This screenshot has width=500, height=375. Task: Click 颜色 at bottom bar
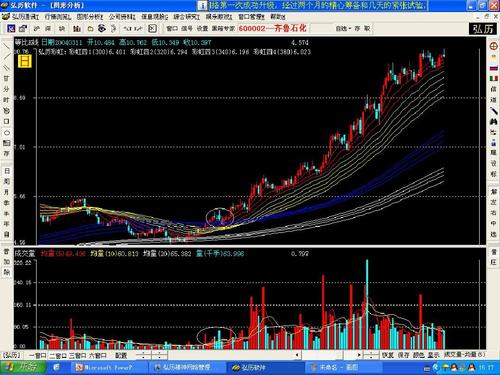tap(419, 355)
